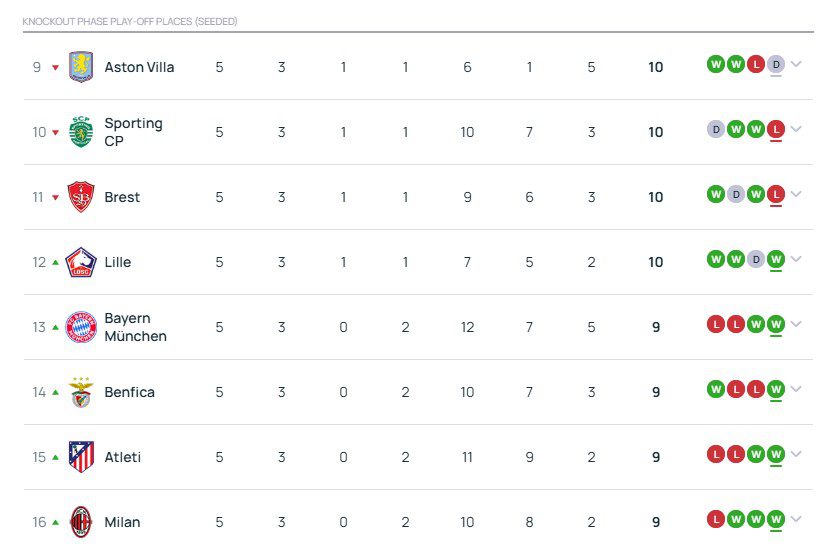Screen dimensions: 832x553
Task: Expand the Milan row chevron
Action: (x=796, y=519)
